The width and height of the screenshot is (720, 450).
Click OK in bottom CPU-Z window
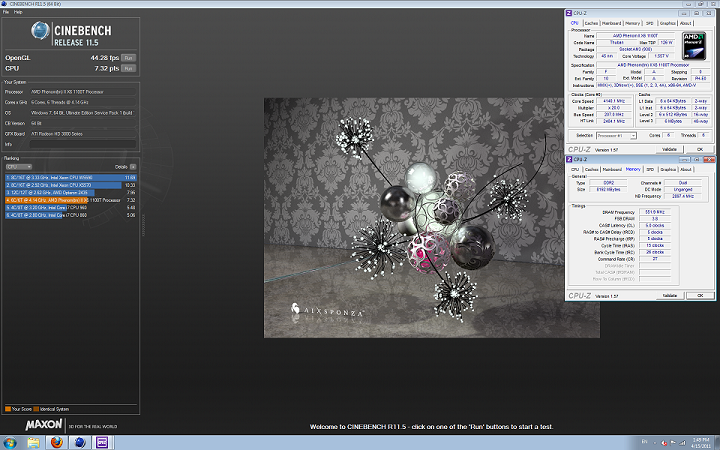click(x=700, y=296)
